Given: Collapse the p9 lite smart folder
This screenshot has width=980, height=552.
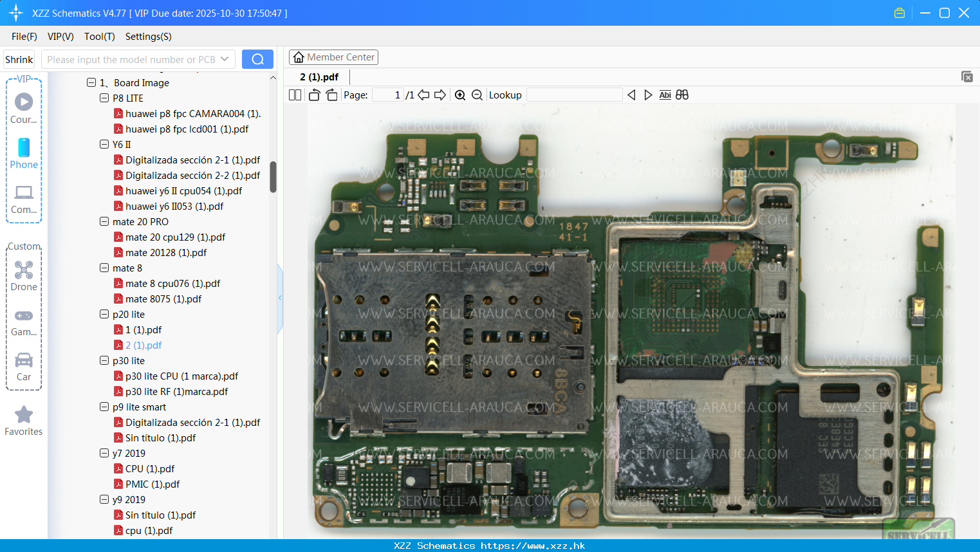Looking at the screenshot, I should pyautogui.click(x=104, y=407).
